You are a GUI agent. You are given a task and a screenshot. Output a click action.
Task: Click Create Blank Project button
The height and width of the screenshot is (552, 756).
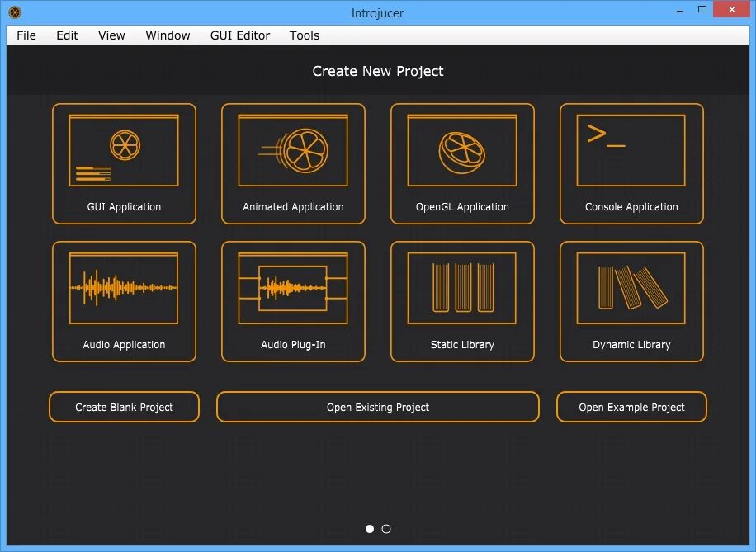pyautogui.click(x=124, y=407)
